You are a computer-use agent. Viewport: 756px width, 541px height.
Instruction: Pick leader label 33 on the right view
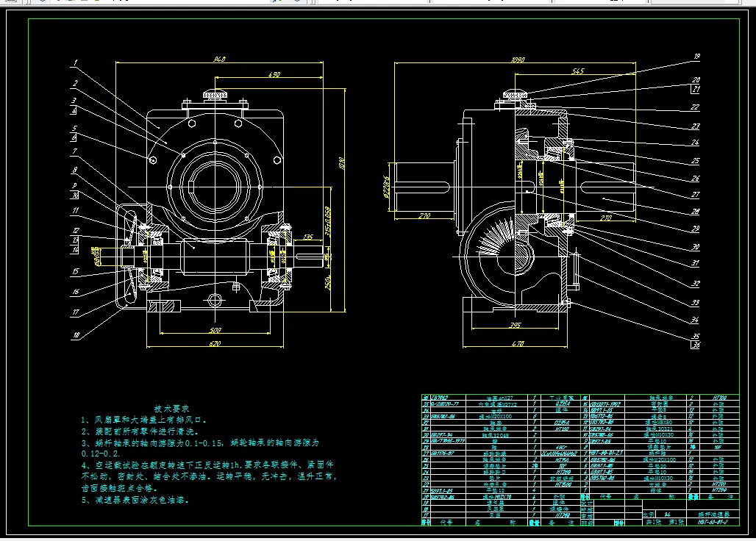point(695,303)
